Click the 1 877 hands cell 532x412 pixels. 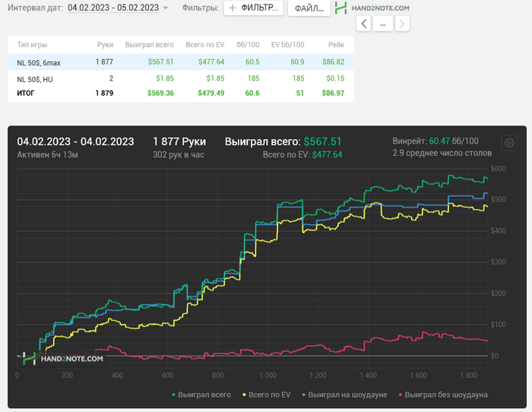(x=105, y=62)
